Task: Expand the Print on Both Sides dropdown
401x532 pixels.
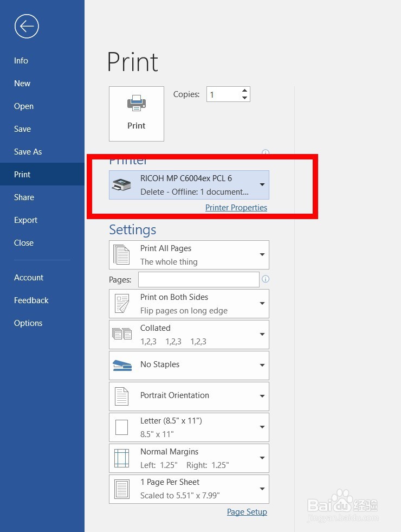Action: coord(262,303)
